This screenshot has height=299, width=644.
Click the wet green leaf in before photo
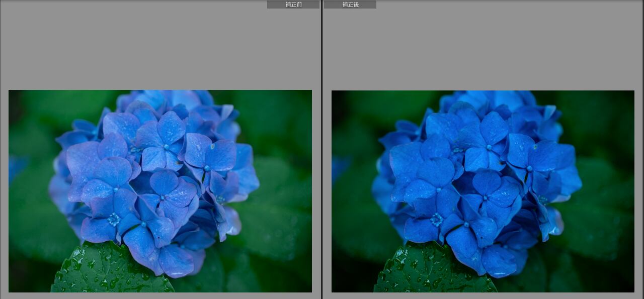(x=111, y=271)
